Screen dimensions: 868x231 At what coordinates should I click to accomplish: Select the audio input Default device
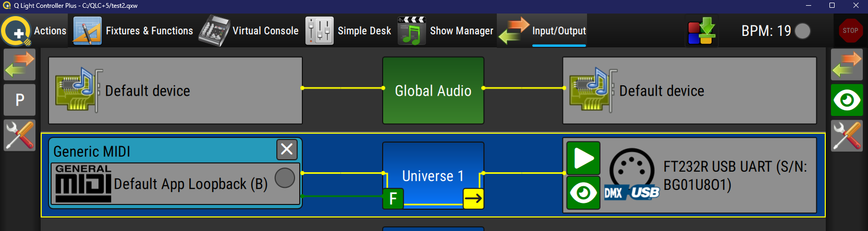coord(175,91)
